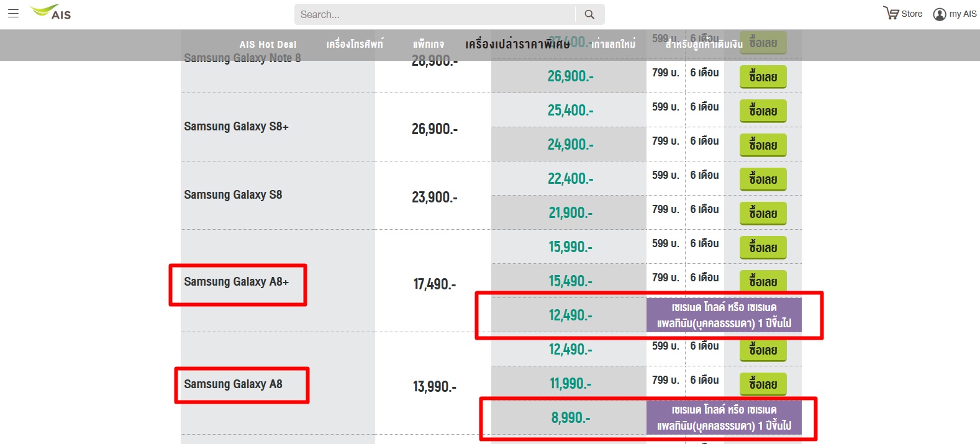The width and height of the screenshot is (980, 444).
Task: Select the Samsung Galaxy A8+ model name
Action: (236, 282)
